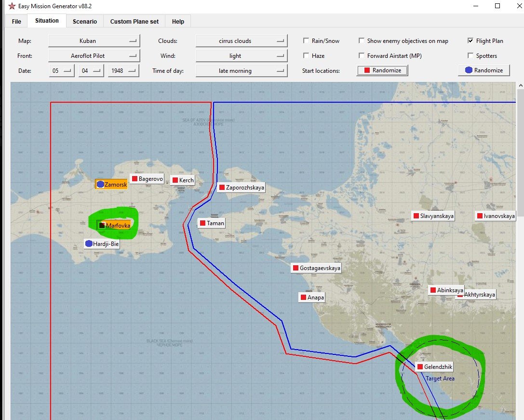Open the year dropdown showing 1948

[x=123, y=71]
